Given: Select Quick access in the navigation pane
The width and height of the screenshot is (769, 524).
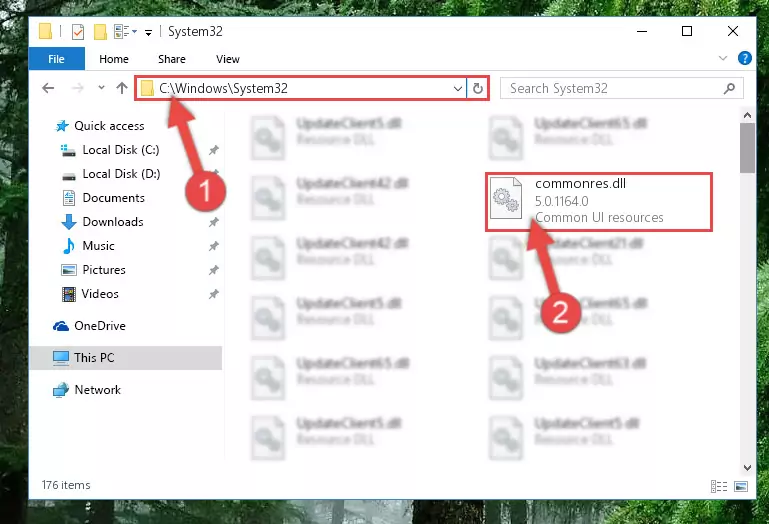Looking at the screenshot, I should click(x=109, y=126).
